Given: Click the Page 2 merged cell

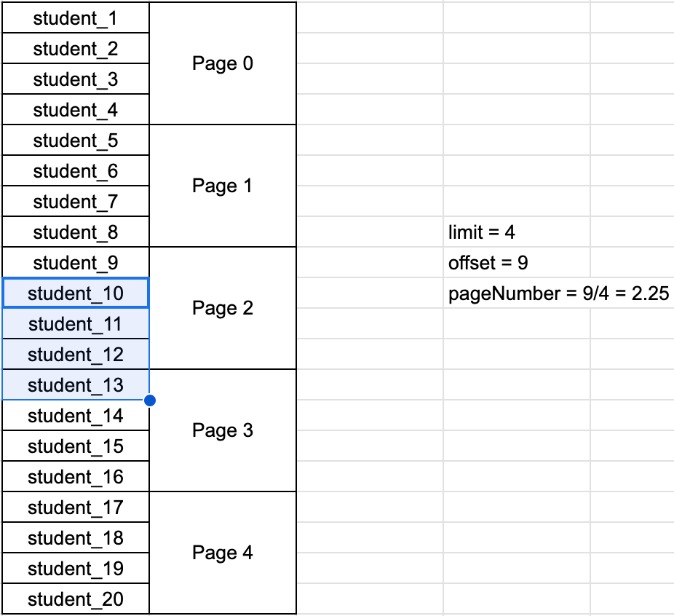Looking at the screenshot, I should (223, 308).
